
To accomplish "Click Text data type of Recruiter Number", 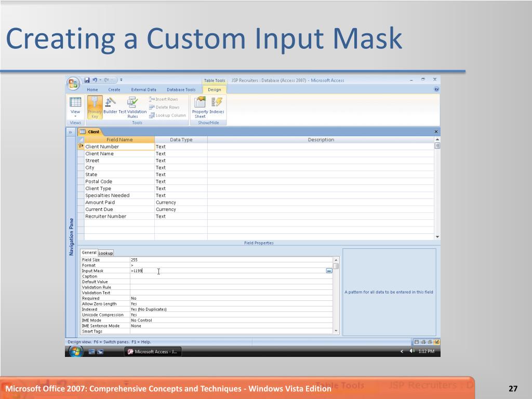I will (181, 216).
